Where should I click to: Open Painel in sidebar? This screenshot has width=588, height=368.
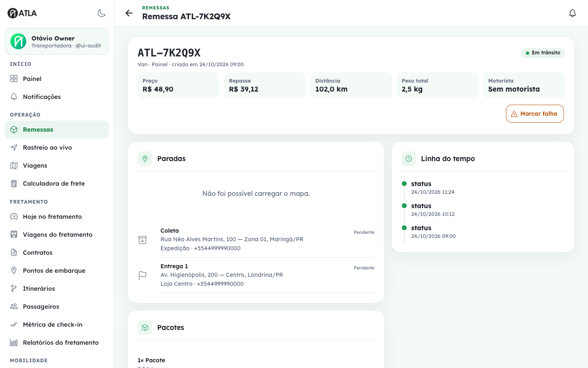tap(57, 79)
